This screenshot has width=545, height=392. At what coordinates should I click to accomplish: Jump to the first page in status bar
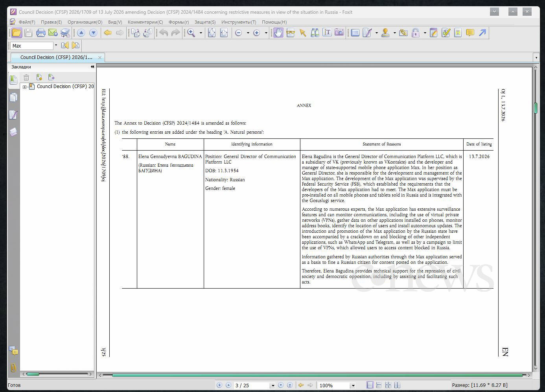[219, 385]
